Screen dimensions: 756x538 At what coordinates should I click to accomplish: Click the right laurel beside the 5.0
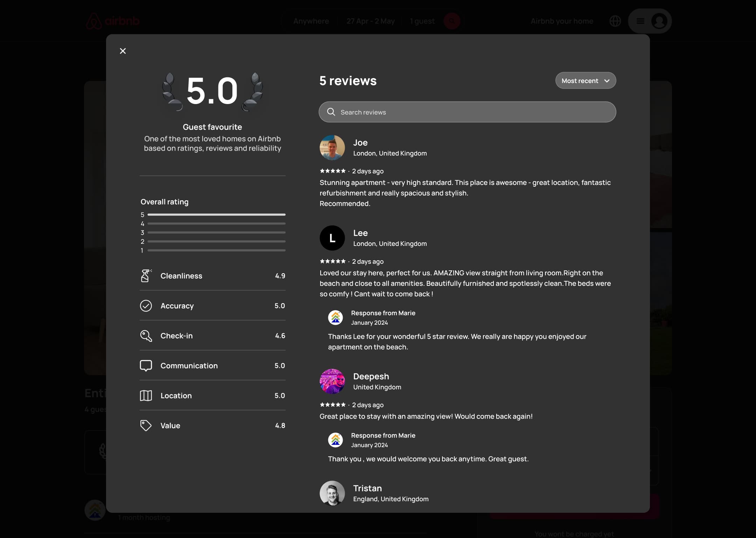coord(253,92)
